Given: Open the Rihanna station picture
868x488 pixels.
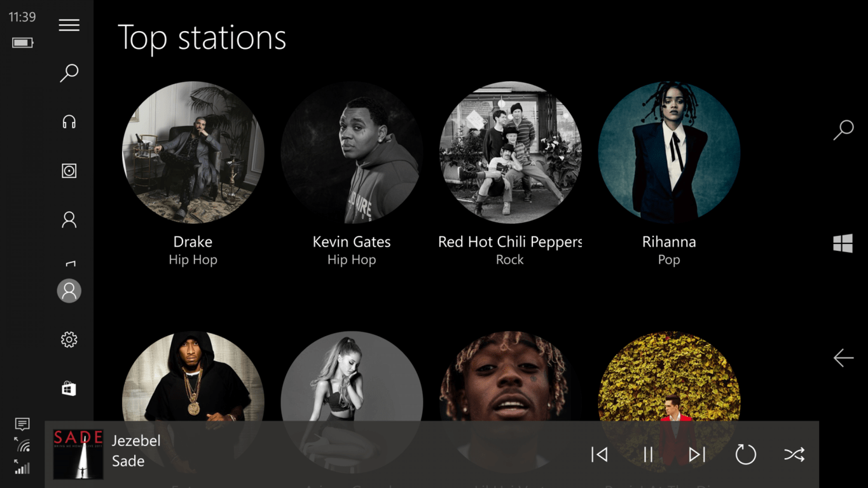Looking at the screenshot, I should [669, 152].
